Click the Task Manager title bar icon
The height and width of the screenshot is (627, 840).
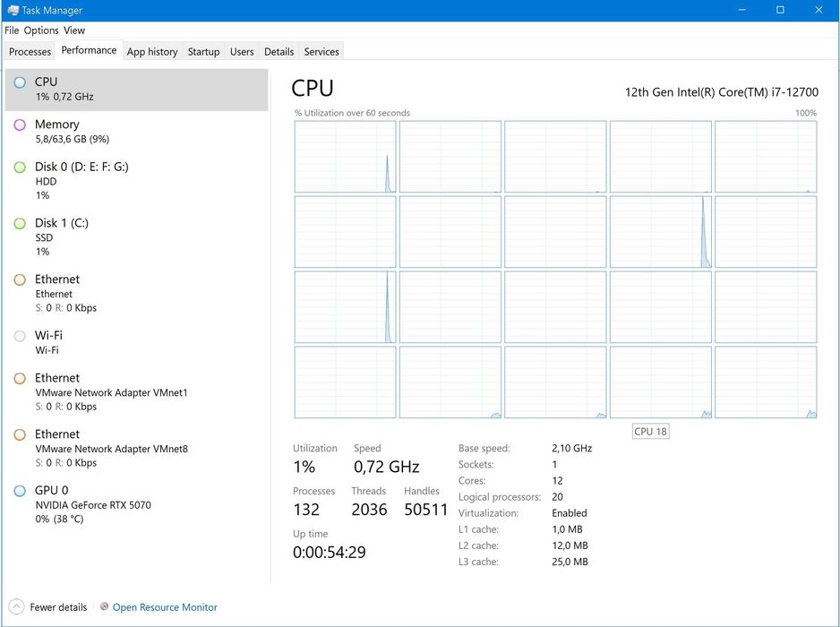point(13,11)
